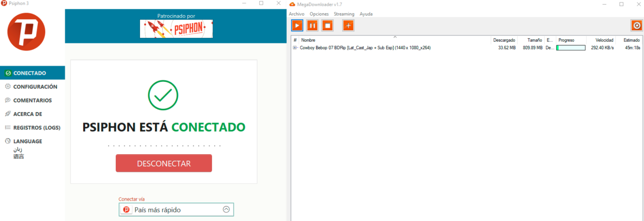Select the Cowboy Bebop 07 BDRip file name
This screenshot has width=644, height=221.
(x=365, y=48)
